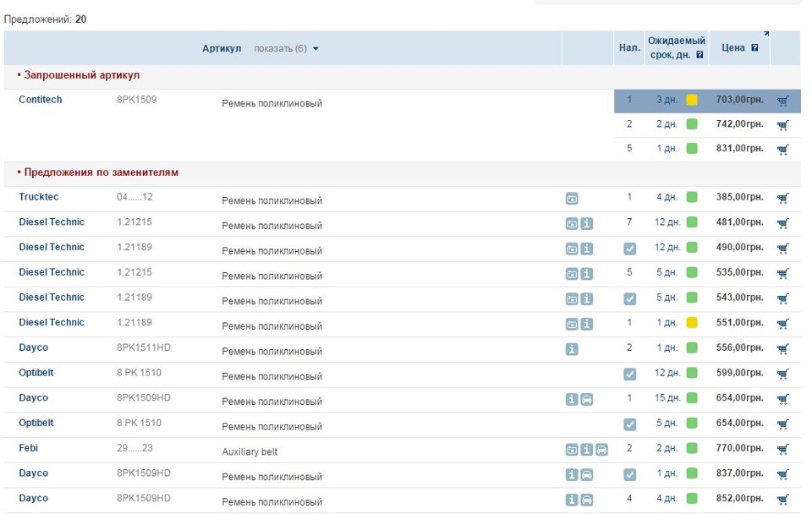Click the availability checkmark in the 490,00грн. row
Viewport: 812px width, 514px height.
coord(629,249)
